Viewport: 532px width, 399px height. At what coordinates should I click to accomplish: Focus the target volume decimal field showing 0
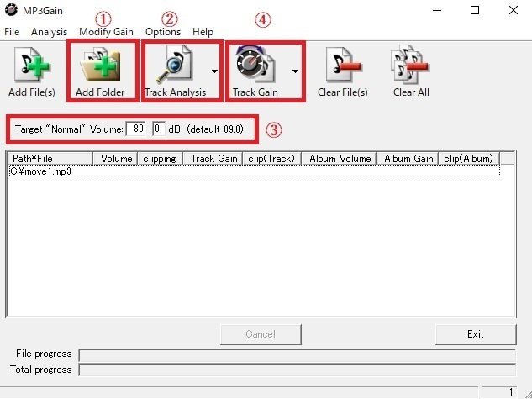(x=158, y=129)
